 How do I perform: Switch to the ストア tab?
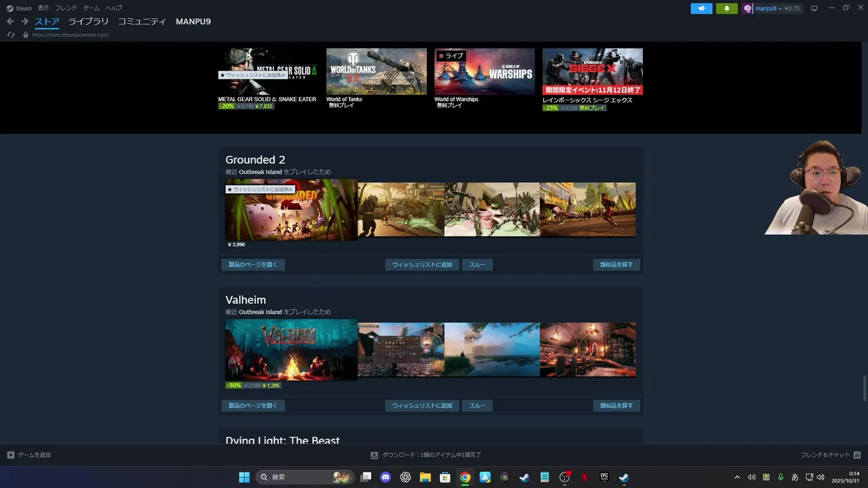pyautogui.click(x=47, y=22)
